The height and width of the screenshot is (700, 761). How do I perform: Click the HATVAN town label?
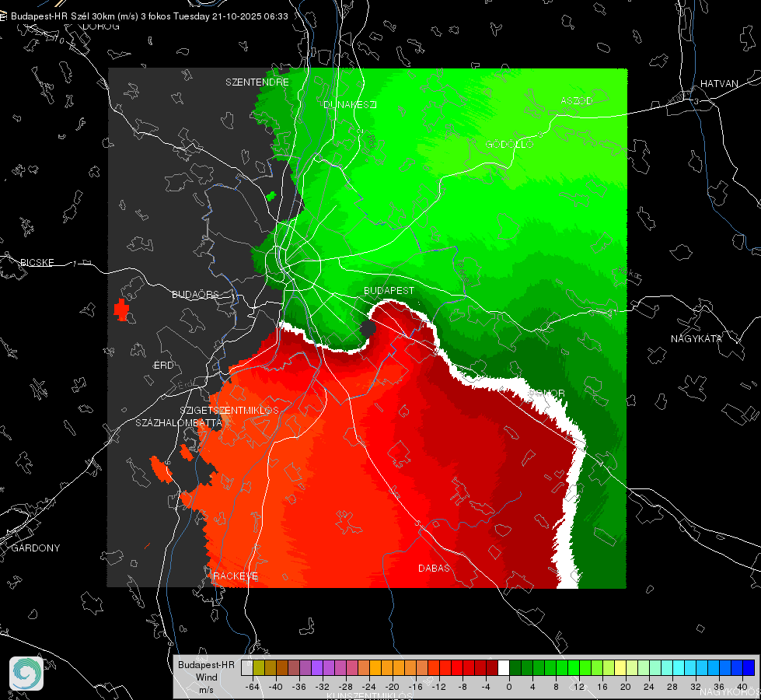pos(719,83)
